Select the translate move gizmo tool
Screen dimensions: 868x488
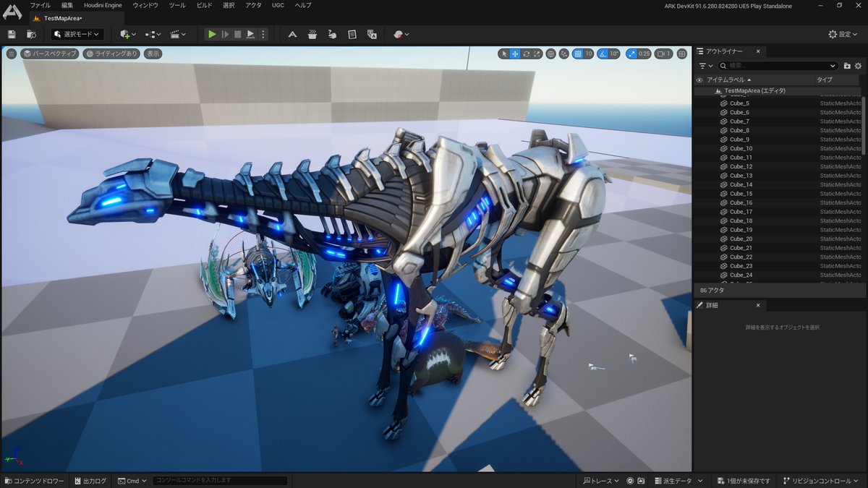point(515,53)
